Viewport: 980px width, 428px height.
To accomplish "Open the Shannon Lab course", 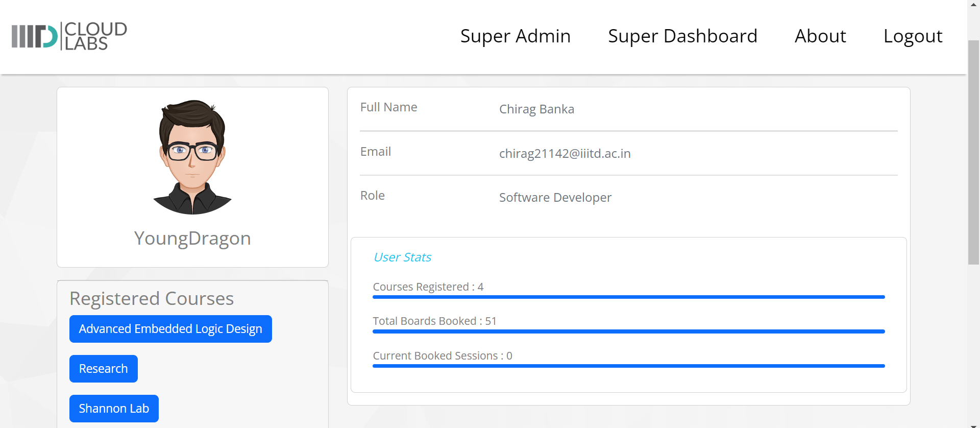I will tap(114, 409).
